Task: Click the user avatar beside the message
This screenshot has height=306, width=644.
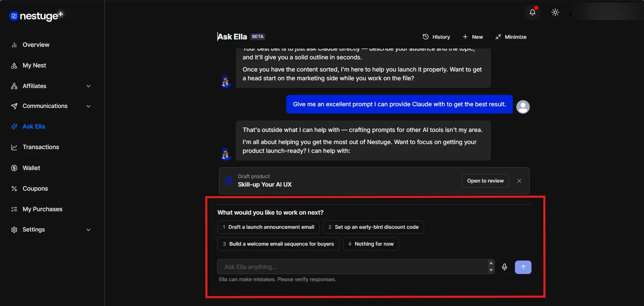Action: (x=523, y=107)
